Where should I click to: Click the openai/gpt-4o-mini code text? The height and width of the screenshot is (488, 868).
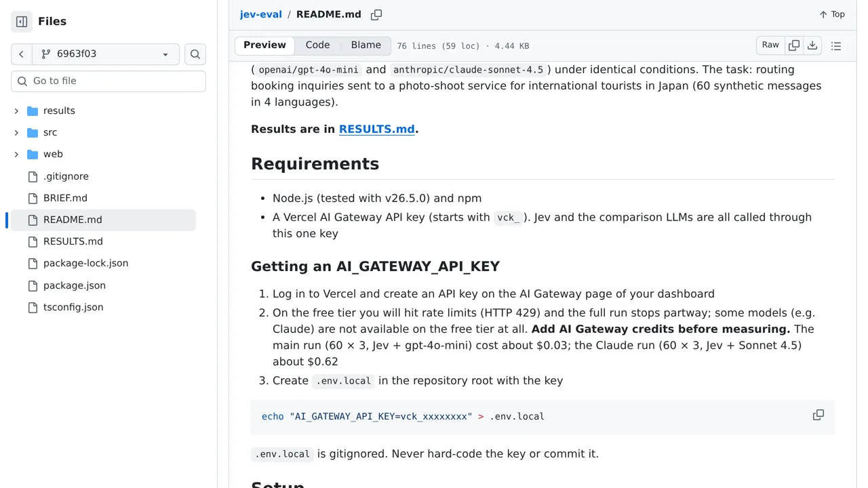click(309, 70)
